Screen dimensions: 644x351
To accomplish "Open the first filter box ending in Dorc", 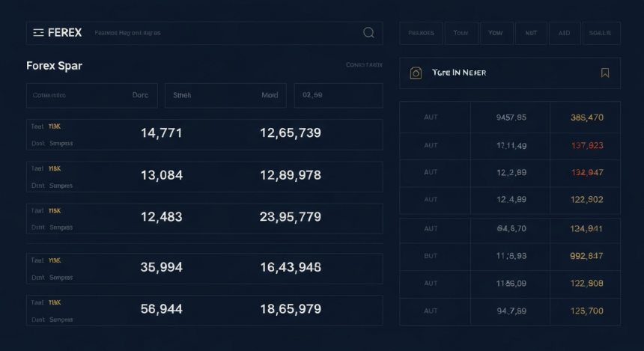I will (92, 96).
